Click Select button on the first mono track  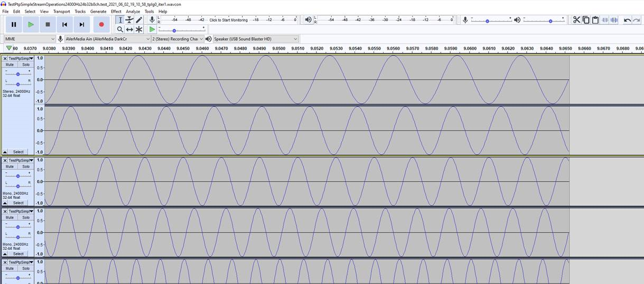point(18,203)
